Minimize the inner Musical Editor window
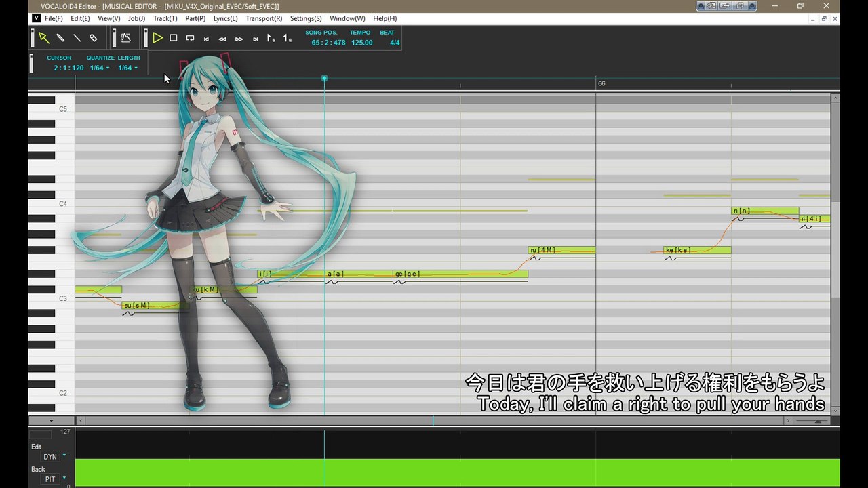868x488 pixels. coord(813,18)
